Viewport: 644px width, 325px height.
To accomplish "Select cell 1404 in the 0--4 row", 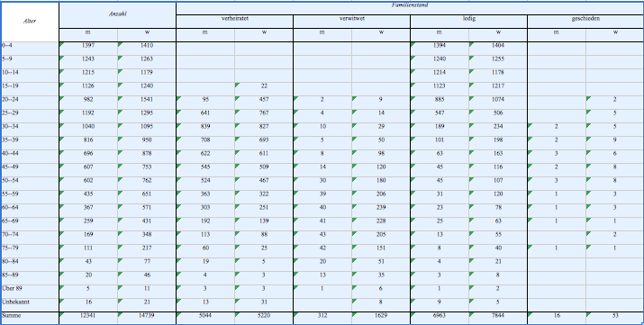I will [x=498, y=49].
